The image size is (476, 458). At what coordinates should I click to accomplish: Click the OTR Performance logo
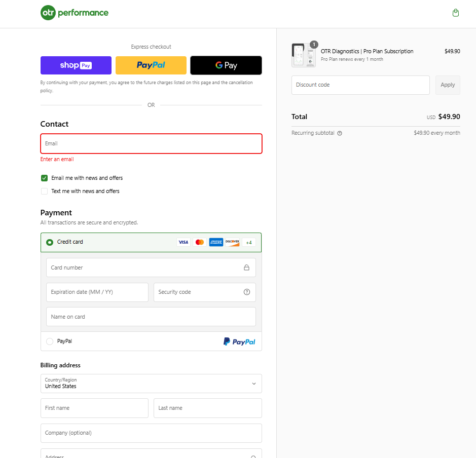[75, 13]
